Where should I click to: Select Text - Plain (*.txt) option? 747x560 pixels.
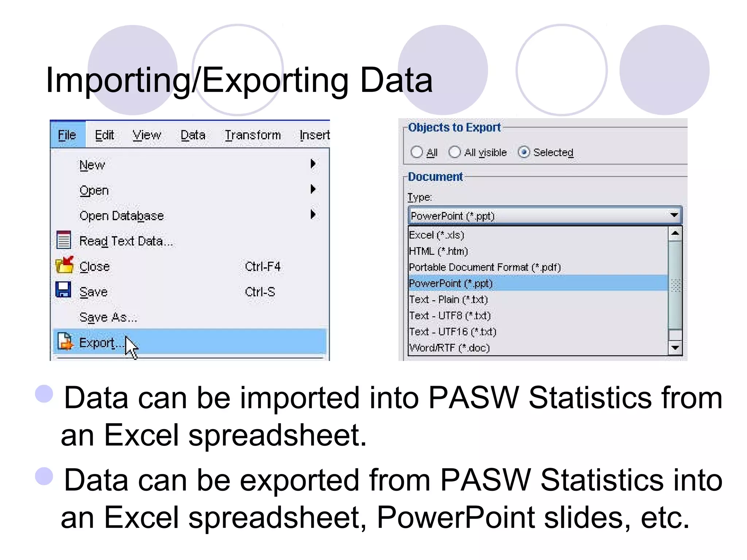(538, 299)
